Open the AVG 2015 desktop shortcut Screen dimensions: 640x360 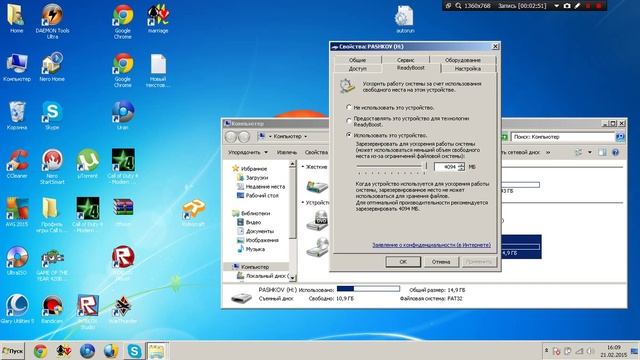pos(17,212)
